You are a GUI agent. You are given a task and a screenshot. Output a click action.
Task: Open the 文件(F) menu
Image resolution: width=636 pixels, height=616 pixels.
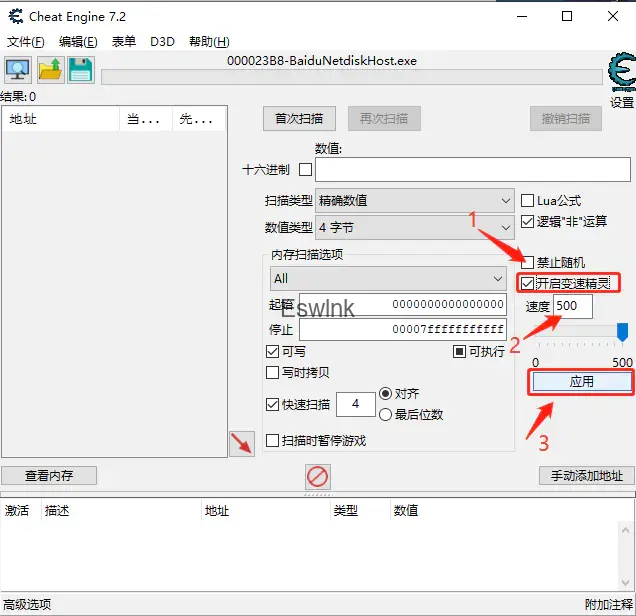pyautogui.click(x=26, y=42)
